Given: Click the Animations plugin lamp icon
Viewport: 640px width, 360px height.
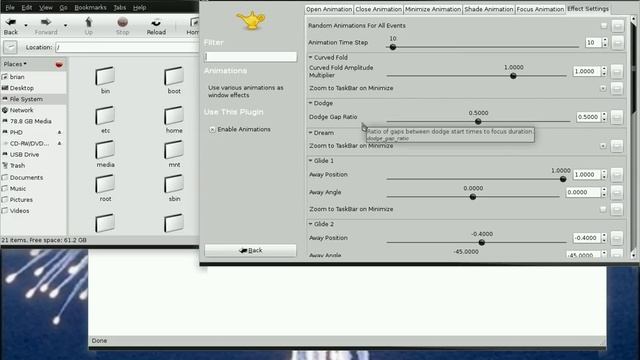Looking at the screenshot, I should pyautogui.click(x=251, y=20).
